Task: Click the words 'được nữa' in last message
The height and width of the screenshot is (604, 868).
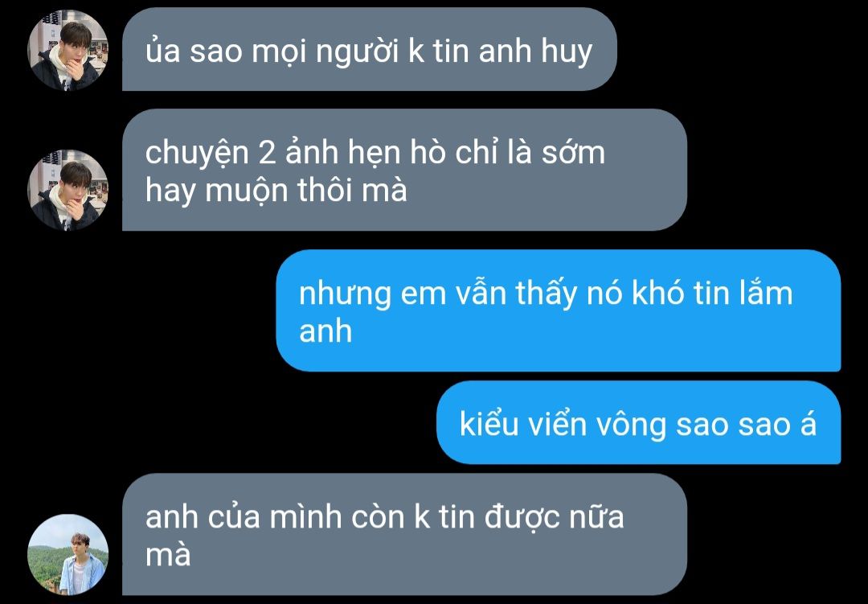Action: tap(554, 517)
